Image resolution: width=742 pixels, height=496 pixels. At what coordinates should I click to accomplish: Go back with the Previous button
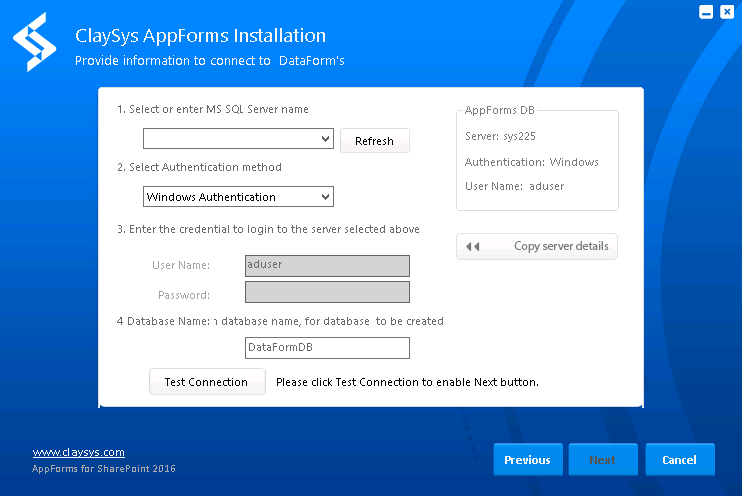528,460
